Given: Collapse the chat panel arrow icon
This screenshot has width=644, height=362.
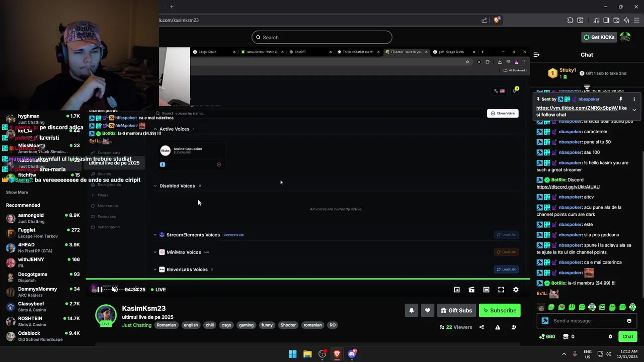Looking at the screenshot, I should point(536,55).
